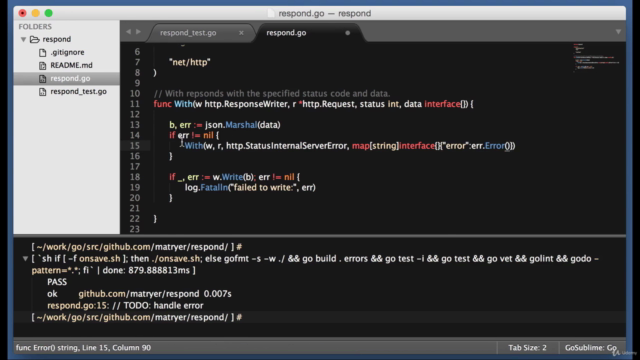Image resolution: width=640 pixels, height=360 pixels.
Task: Close the window with red button
Action: (22, 13)
